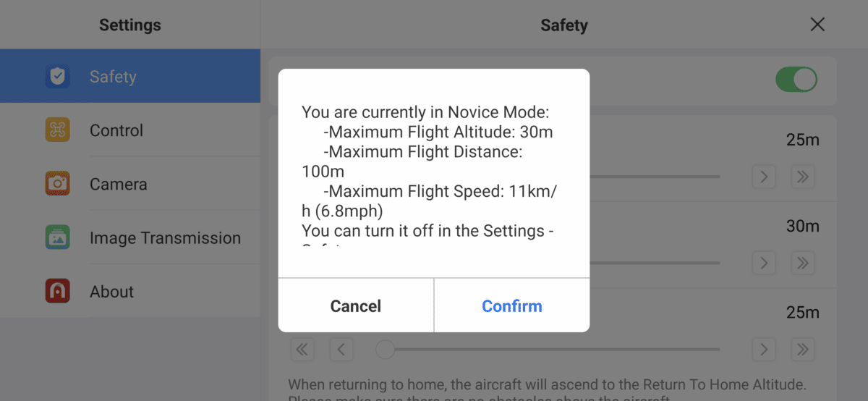The width and height of the screenshot is (868, 401).
Task: Cancel the Novice Mode dialog
Action: 356,306
